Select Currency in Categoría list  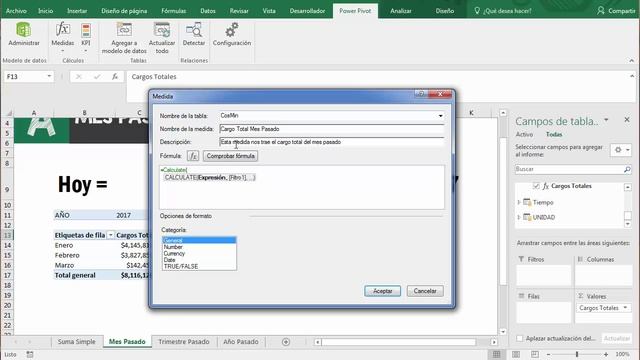pos(199,253)
